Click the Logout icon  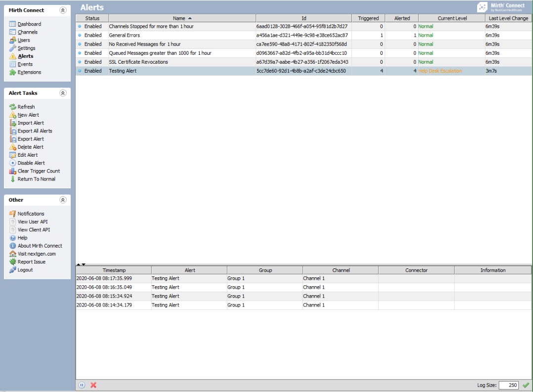(12, 270)
